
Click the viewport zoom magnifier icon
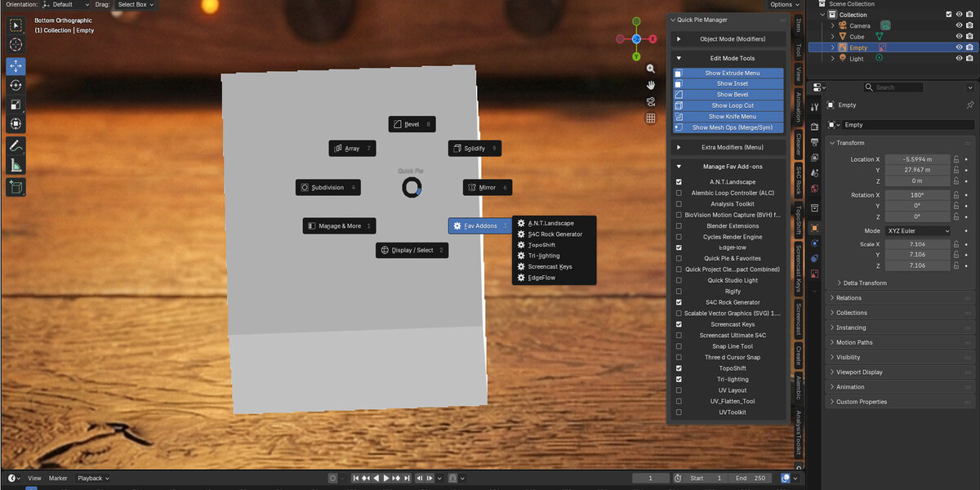(x=651, y=69)
